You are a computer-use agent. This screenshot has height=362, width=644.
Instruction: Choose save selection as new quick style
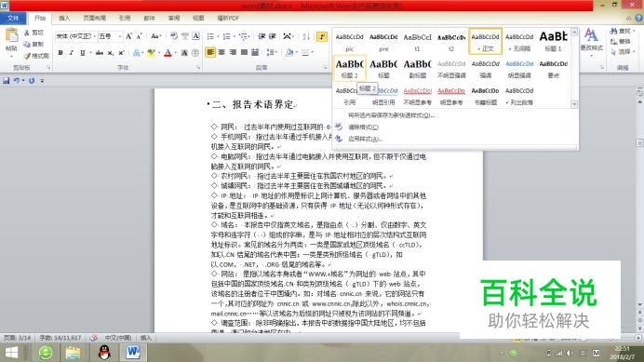[x=391, y=115]
